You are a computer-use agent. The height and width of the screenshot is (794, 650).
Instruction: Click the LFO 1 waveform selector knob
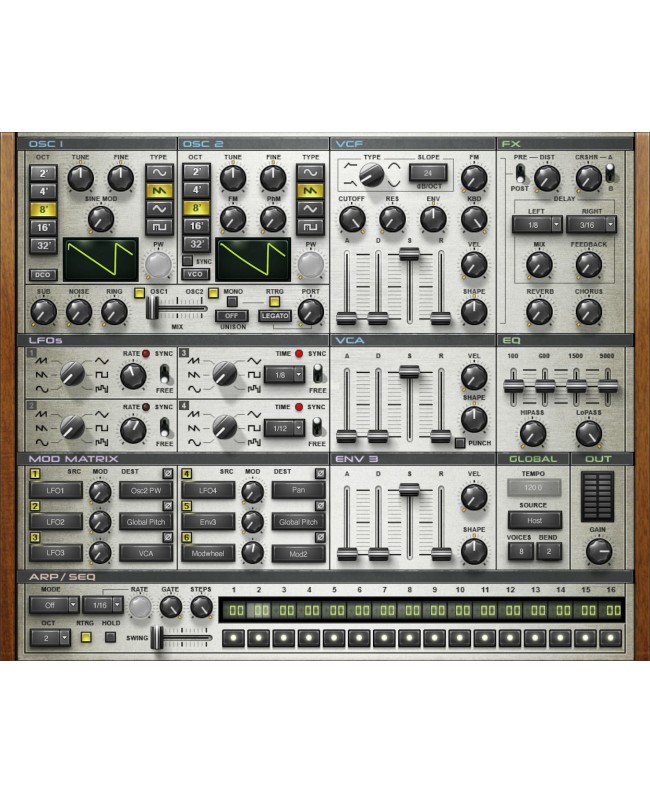pyautogui.click(x=72, y=374)
